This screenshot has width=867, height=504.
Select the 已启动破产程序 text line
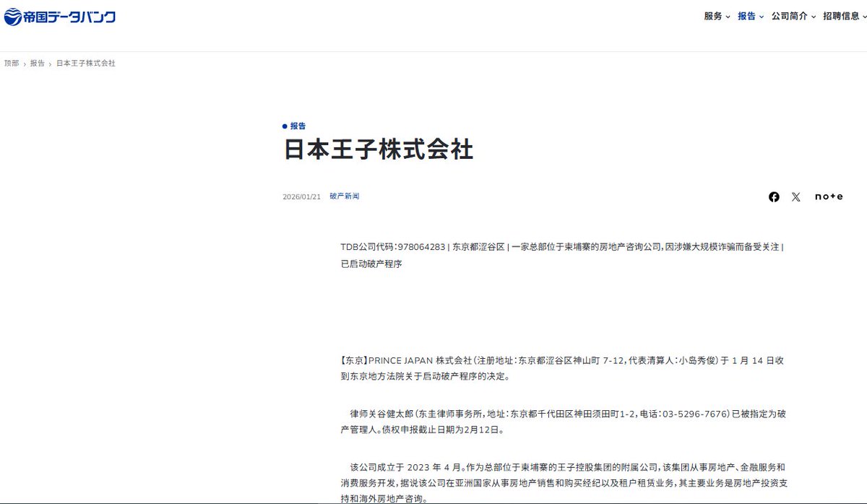tap(371, 264)
